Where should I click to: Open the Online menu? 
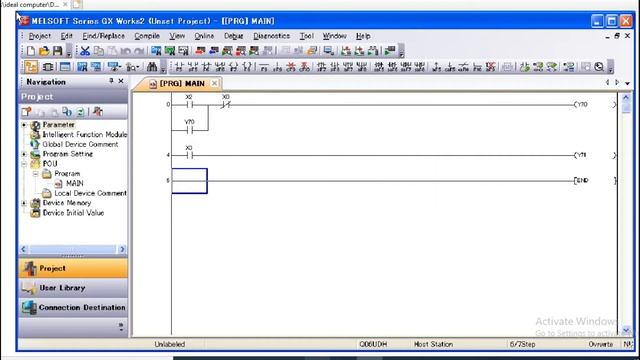(x=204, y=36)
